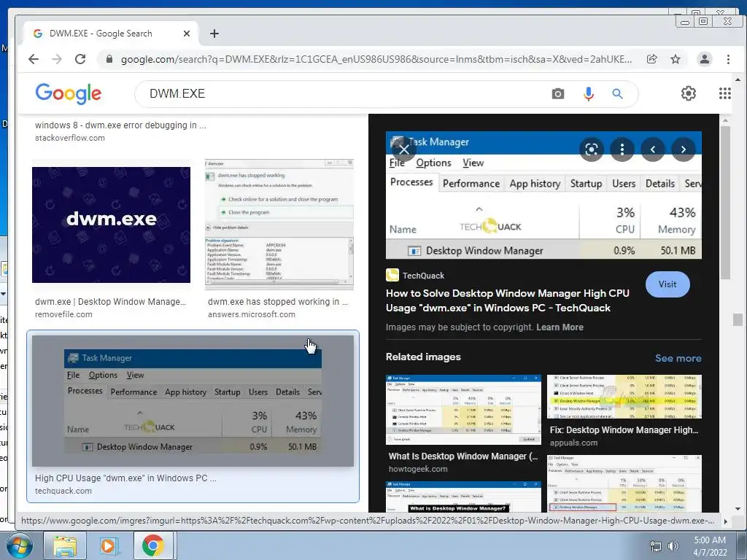Go to Google home via logo
This screenshot has height=560, width=747.
[x=68, y=93]
